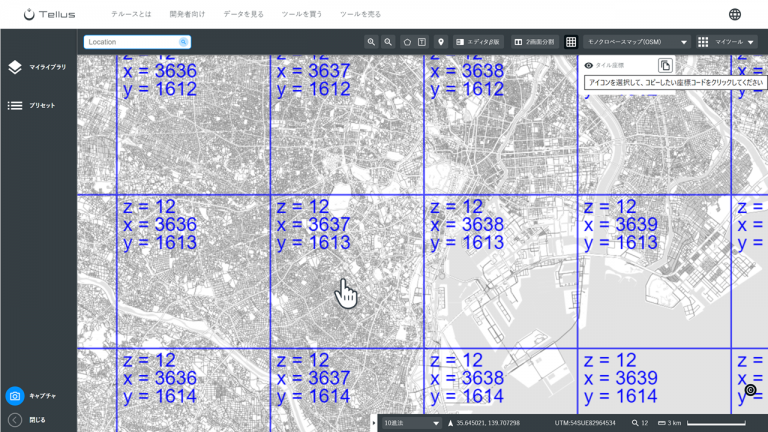Open マイライブラリ in the sidebar

(38, 67)
